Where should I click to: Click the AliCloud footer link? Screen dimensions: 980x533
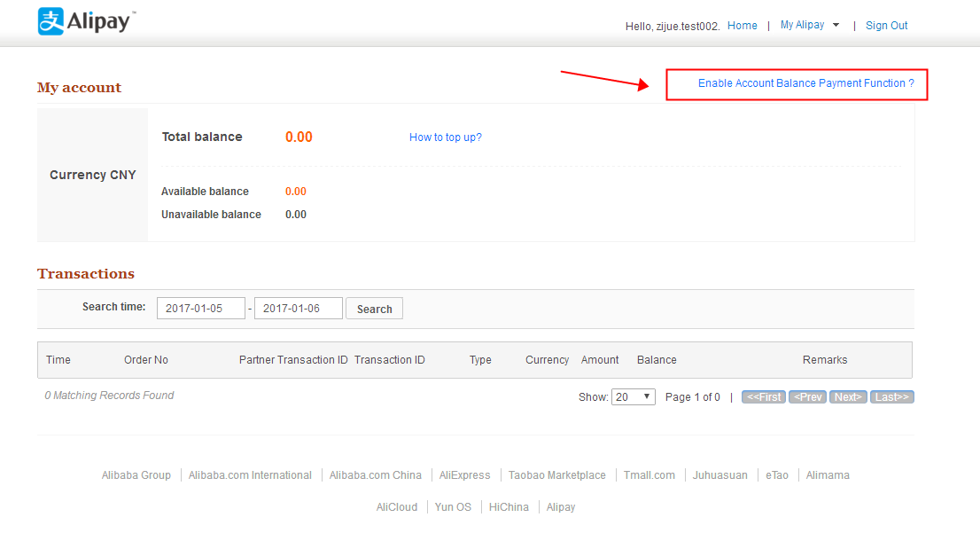coord(396,507)
